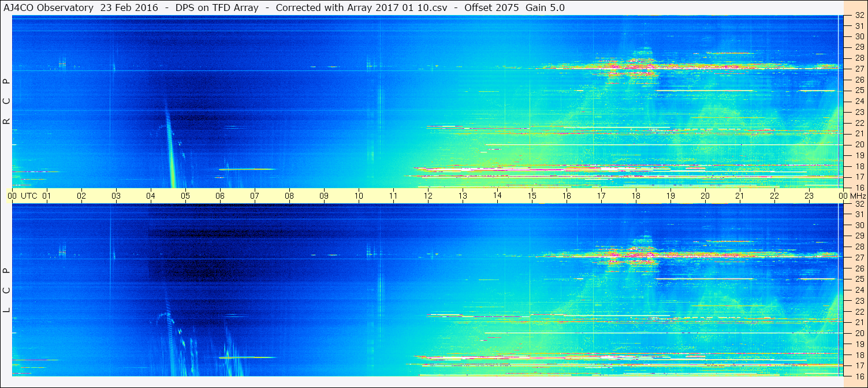This screenshot has height=388, width=868.
Task: Click the 18 UTC time axis marker
Action: tap(636, 196)
